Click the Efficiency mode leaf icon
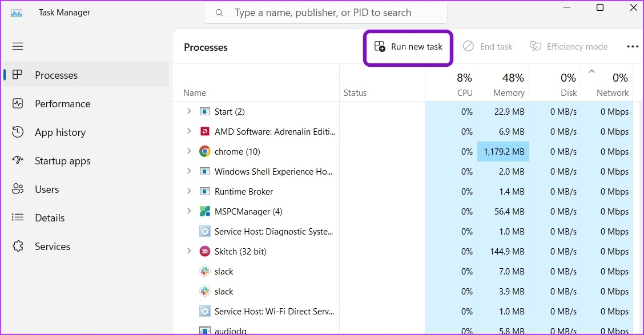Image resolution: width=644 pixels, height=335 pixels. [x=535, y=46]
